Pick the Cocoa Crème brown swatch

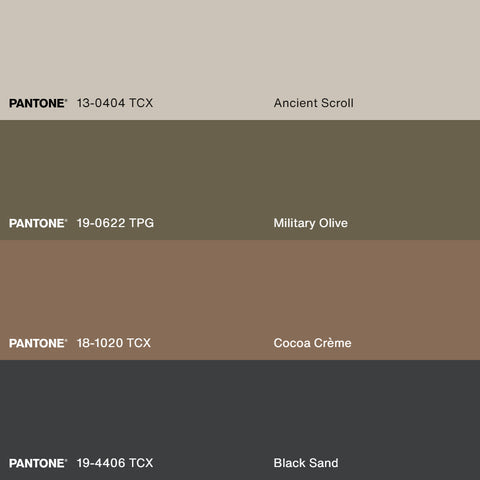240,300
